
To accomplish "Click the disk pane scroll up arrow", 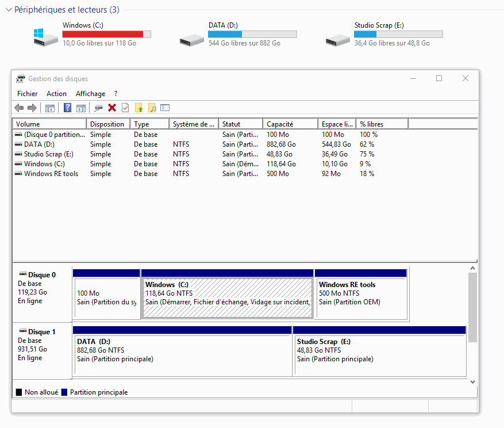I will point(472,268).
